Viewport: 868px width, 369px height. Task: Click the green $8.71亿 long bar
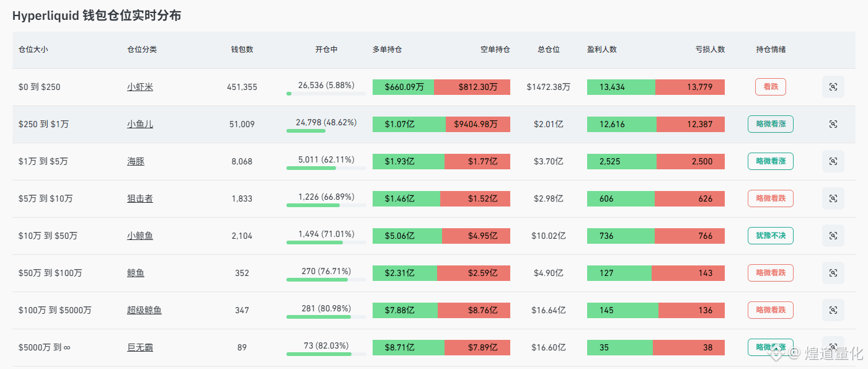pos(409,347)
